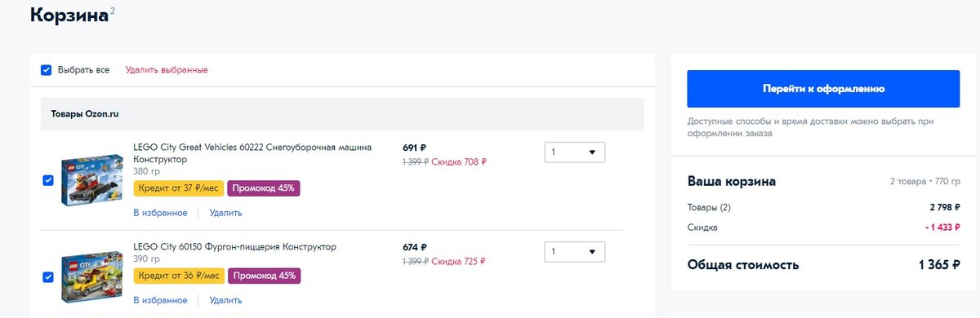Click "Кредит от 37 ₽/мес" badge

[x=179, y=188]
